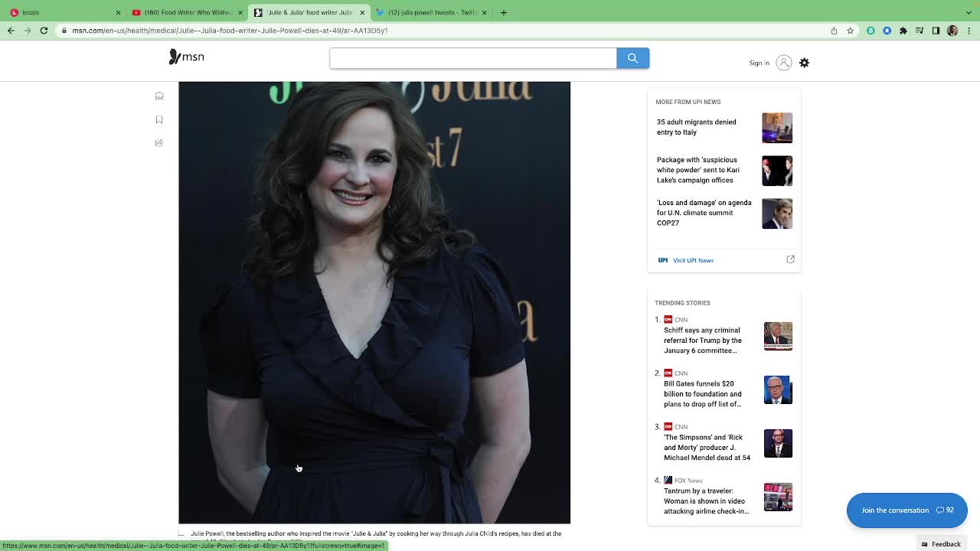
Task: Close the Julie & Julia MSN tab
Action: pos(362,13)
